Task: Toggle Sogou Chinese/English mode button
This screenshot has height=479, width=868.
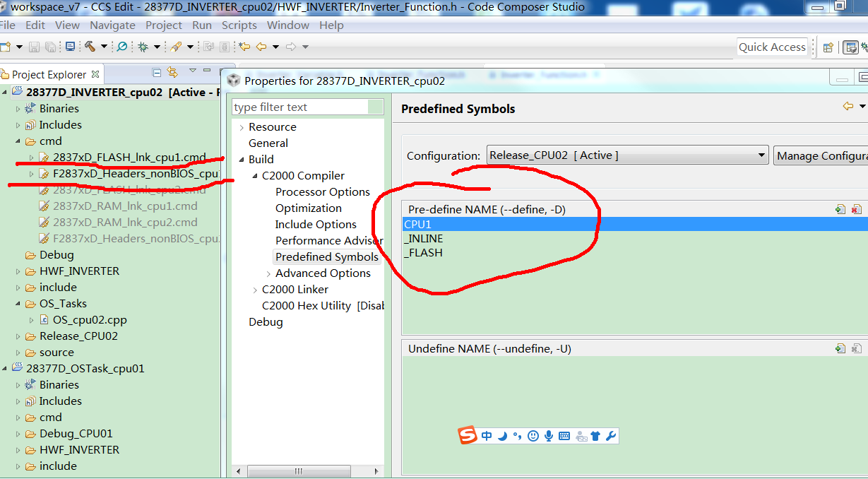Action: [x=487, y=436]
